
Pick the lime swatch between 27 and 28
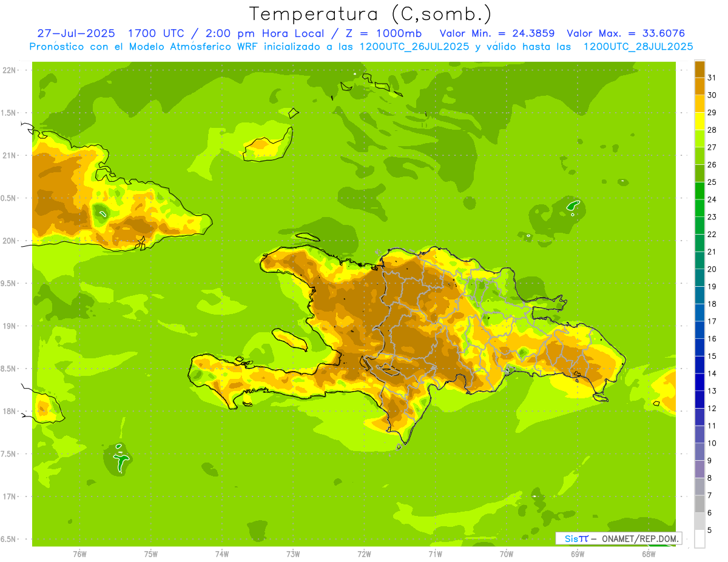pos(699,139)
